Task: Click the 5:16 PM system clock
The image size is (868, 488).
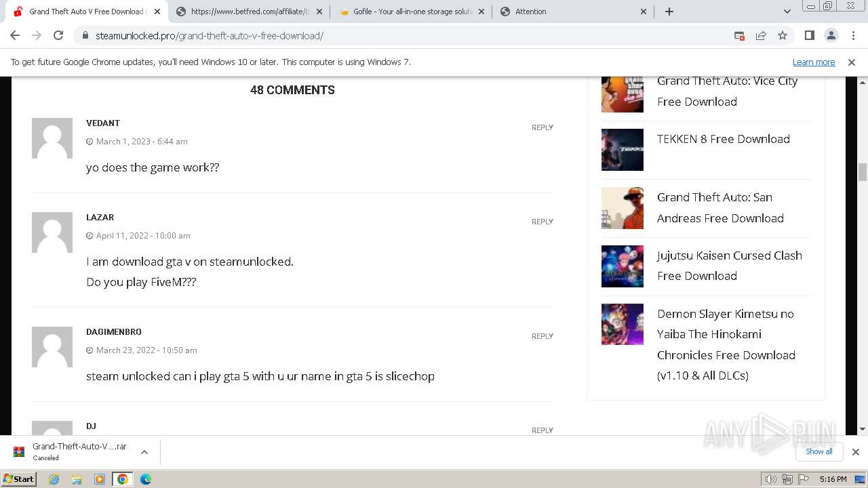Action: click(833, 479)
